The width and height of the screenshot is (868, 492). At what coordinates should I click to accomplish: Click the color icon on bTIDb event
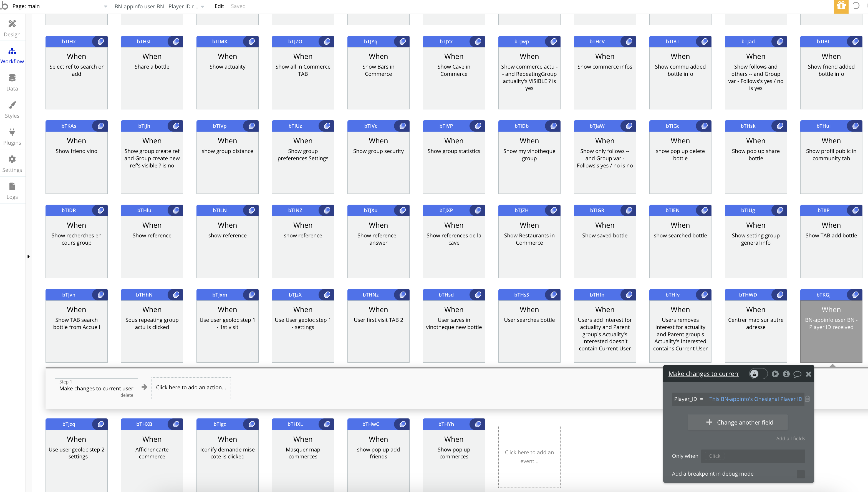[x=553, y=126]
